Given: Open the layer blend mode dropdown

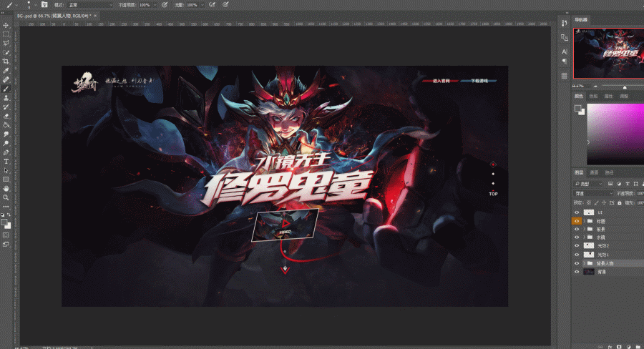Looking at the screenshot, I should pyautogui.click(x=593, y=193).
